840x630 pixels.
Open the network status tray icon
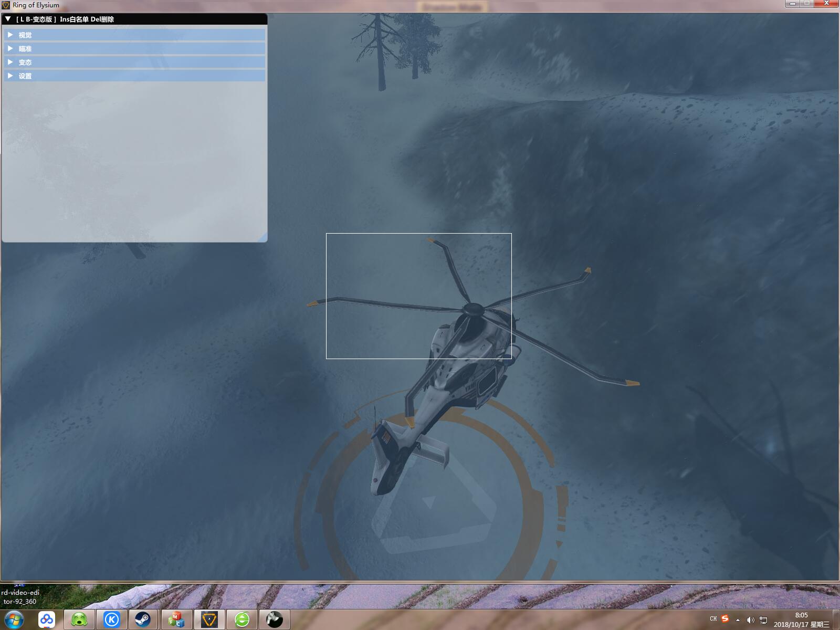pos(763,620)
